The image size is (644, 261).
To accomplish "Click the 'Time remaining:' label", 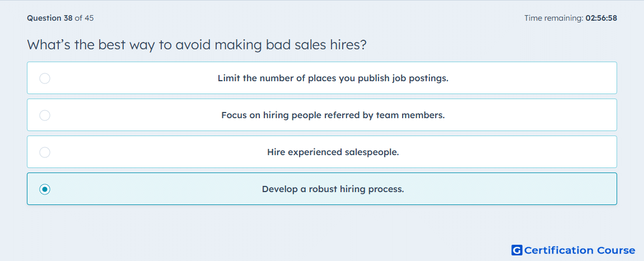I will 554,18.
